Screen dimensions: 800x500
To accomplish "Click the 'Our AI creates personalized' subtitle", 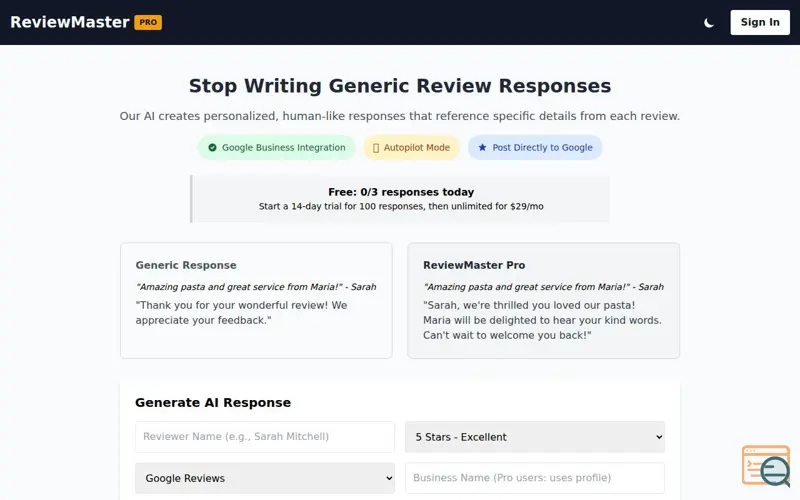I will pyautogui.click(x=399, y=116).
